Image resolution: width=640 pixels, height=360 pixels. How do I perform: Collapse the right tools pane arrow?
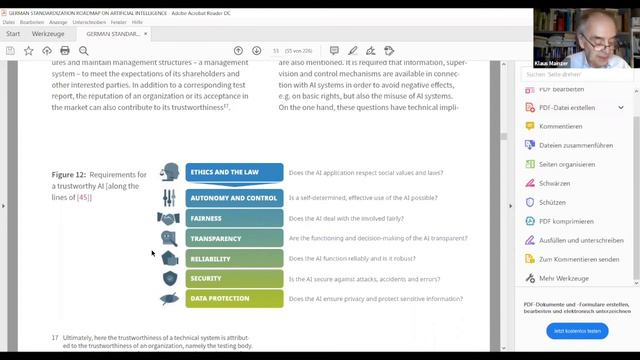510,206
